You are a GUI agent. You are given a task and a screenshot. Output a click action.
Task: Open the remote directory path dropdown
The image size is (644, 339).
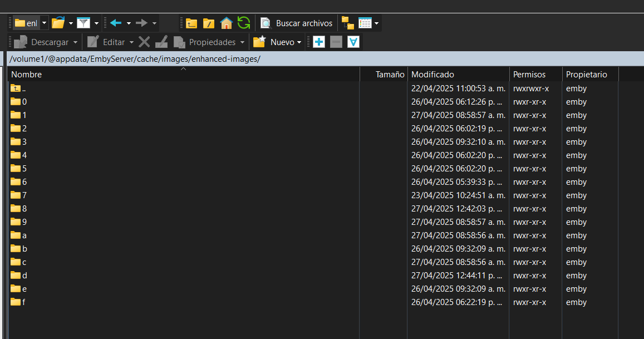pos(44,23)
